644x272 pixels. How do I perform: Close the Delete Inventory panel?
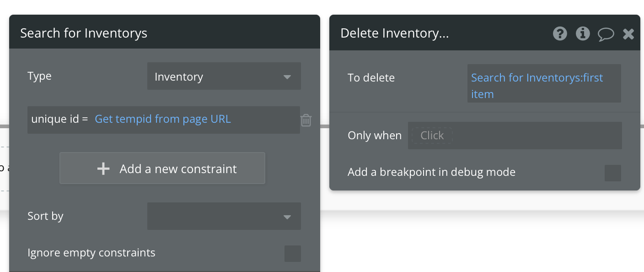628,33
